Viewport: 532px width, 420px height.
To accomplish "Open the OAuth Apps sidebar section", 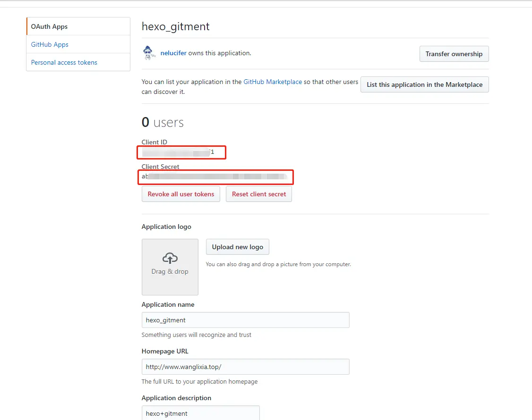I will click(78, 26).
